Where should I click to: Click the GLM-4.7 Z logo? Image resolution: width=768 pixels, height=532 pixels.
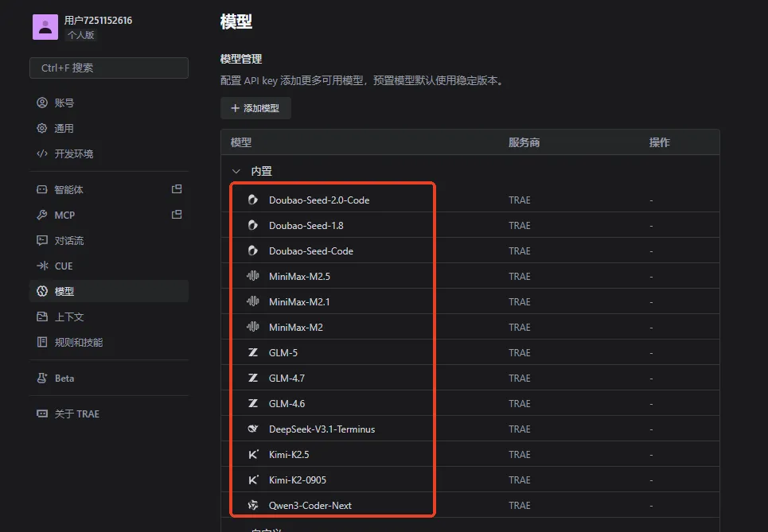253,378
